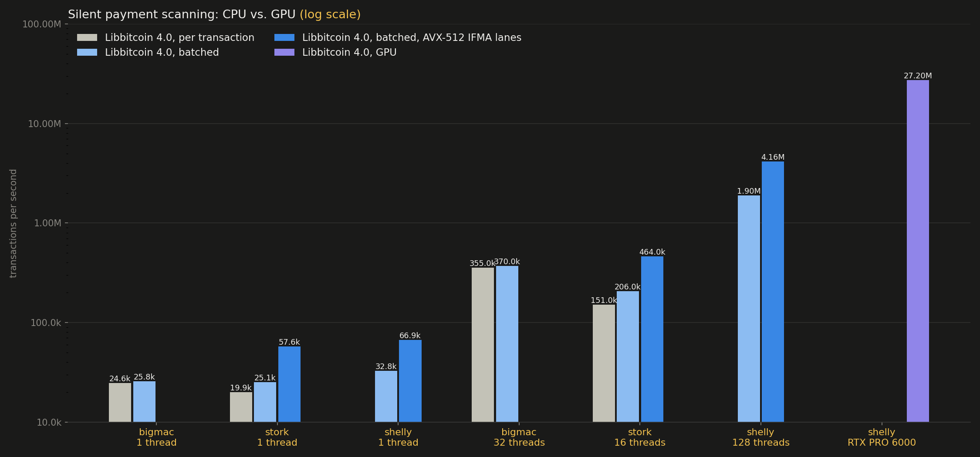Image resolution: width=980 pixels, height=457 pixels.
Task: Select legend text "Libbitcoin 4.0, GPU"
Action: click(349, 52)
